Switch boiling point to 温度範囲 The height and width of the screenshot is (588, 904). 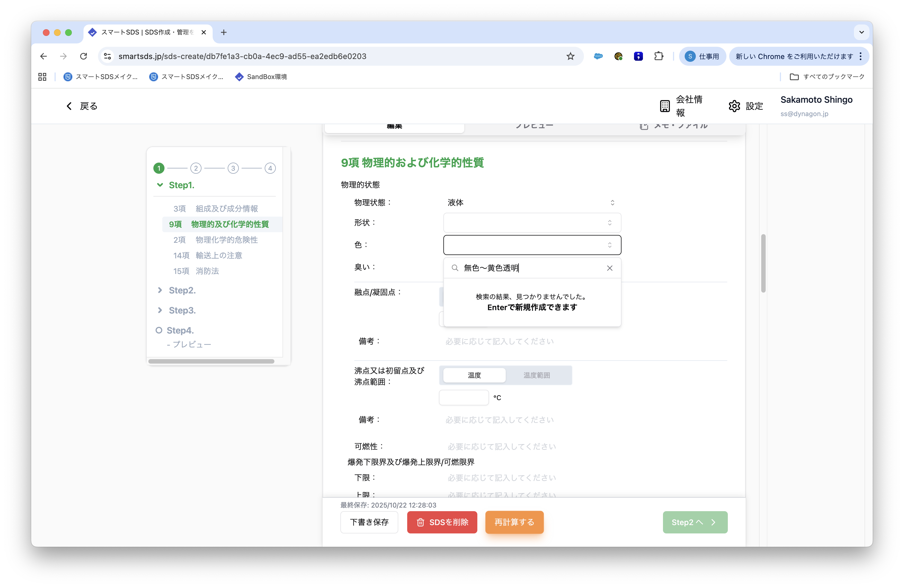tap(536, 375)
